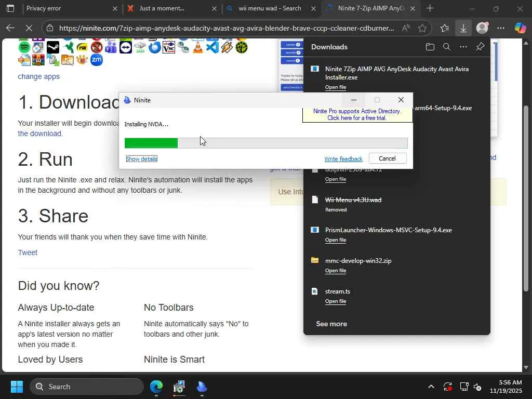Click the Tweet link
Screen dimensions: 532x399
28,252
